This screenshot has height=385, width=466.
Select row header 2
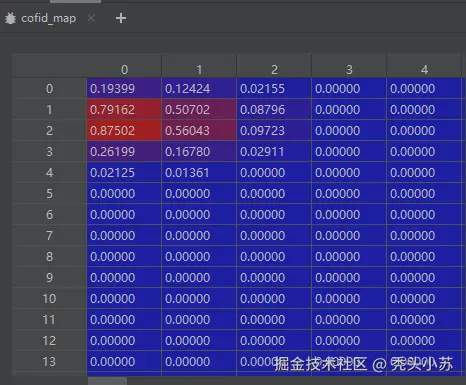point(49,131)
